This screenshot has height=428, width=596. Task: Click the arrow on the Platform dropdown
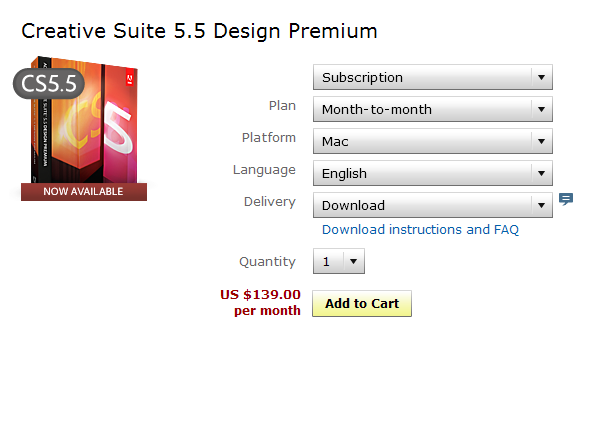pyautogui.click(x=542, y=141)
